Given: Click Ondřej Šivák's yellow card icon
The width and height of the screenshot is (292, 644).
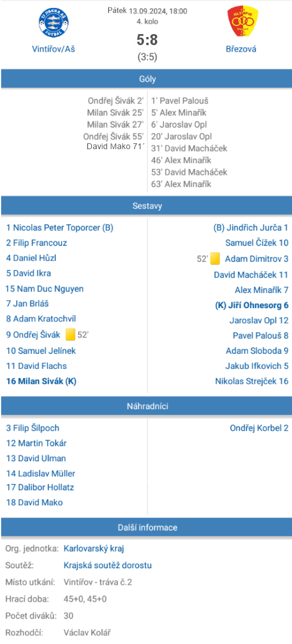Looking at the screenshot, I should (70, 335).
